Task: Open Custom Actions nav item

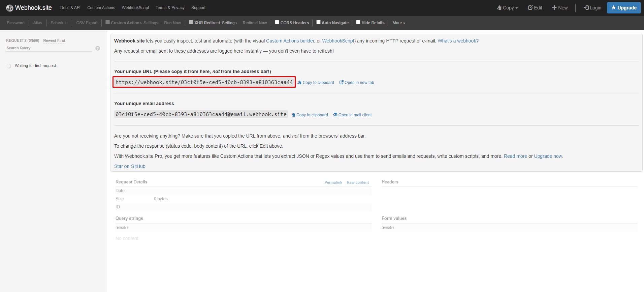Action: 101,8
